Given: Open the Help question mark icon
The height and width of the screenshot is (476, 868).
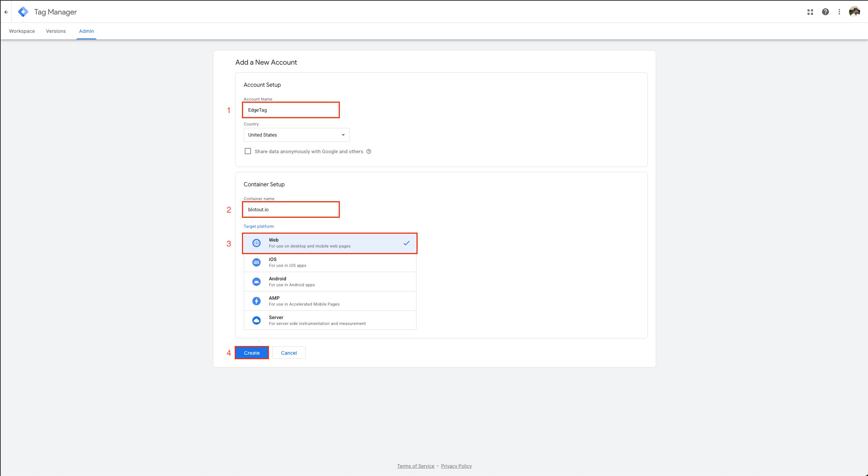Looking at the screenshot, I should (x=825, y=12).
